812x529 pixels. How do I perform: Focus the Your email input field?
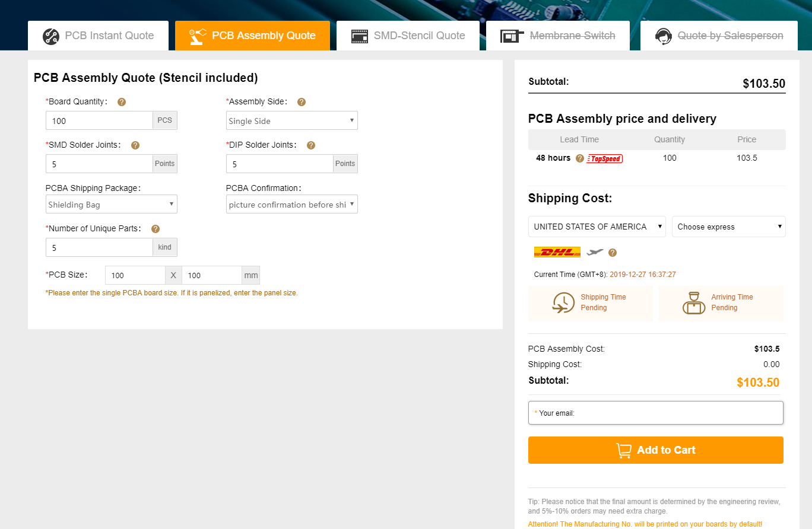pyautogui.click(x=655, y=413)
